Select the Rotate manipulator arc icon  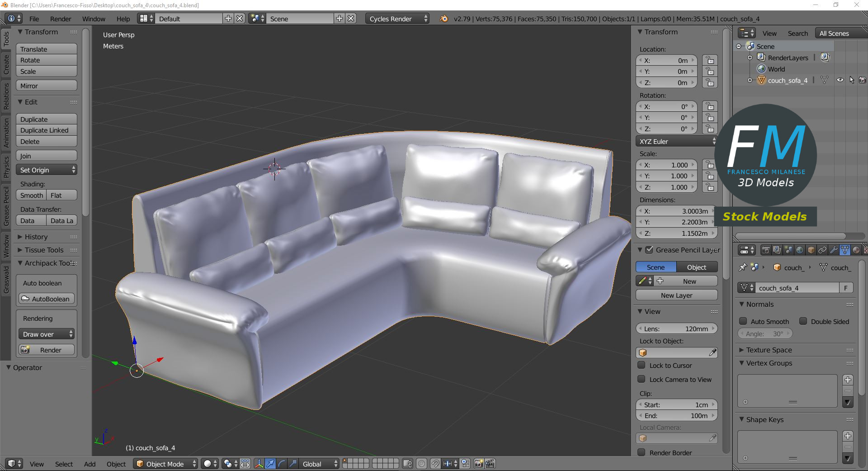coord(281,464)
